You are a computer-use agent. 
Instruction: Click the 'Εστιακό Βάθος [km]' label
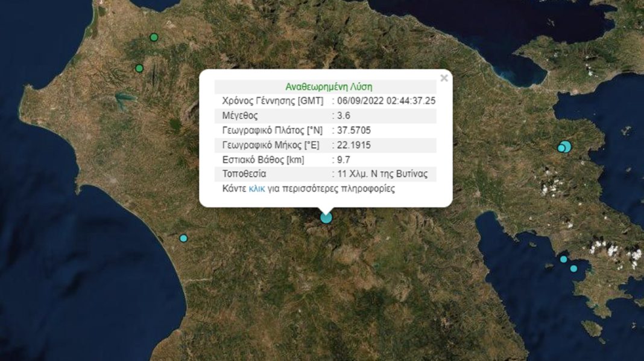pos(264,160)
